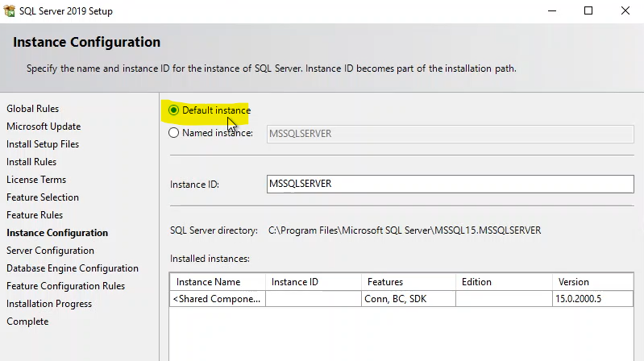Image resolution: width=644 pixels, height=361 pixels.
Task: Select Complete in the sidebar
Action: (27, 322)
